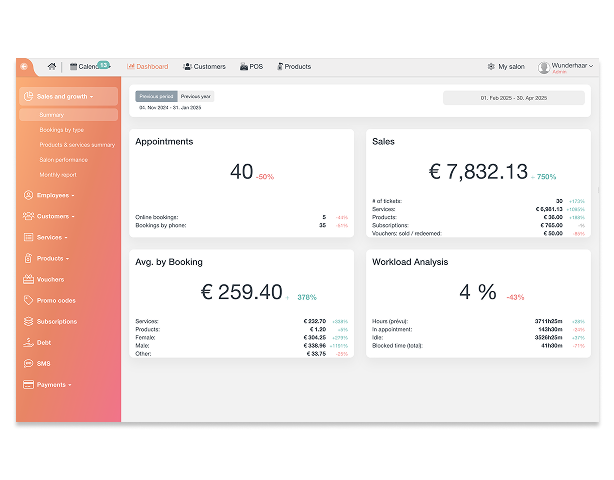Click the Vouchers gift icon

point(28,279)
